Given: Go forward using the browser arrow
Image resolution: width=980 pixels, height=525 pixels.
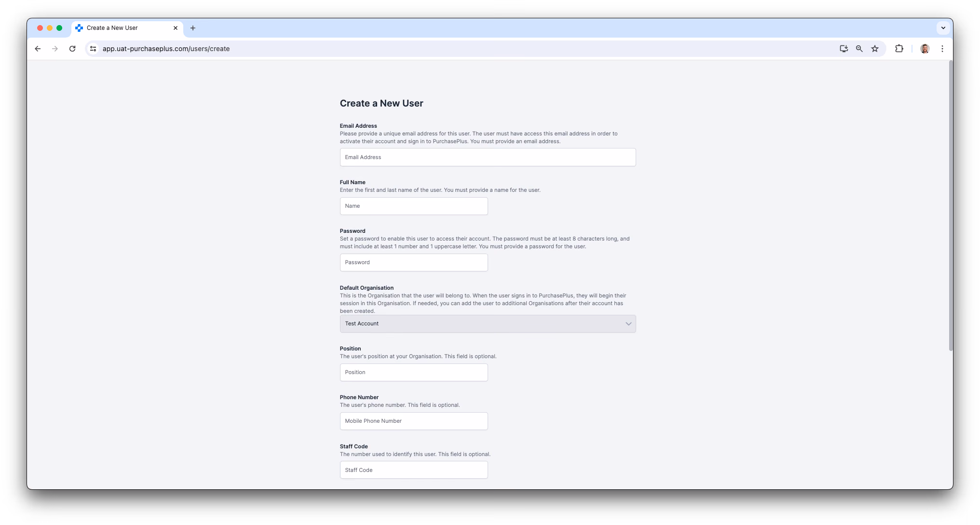Looking at the screenshot, I should click(x=55, y=49).
